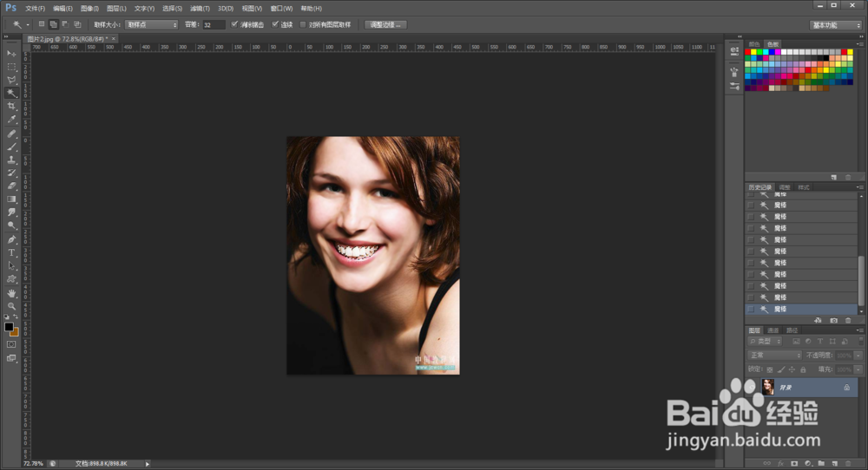Toggle 消除锯齿 anti-alias checkbox
Viewport: 868px width, 470px height.
tap(234, 24)
